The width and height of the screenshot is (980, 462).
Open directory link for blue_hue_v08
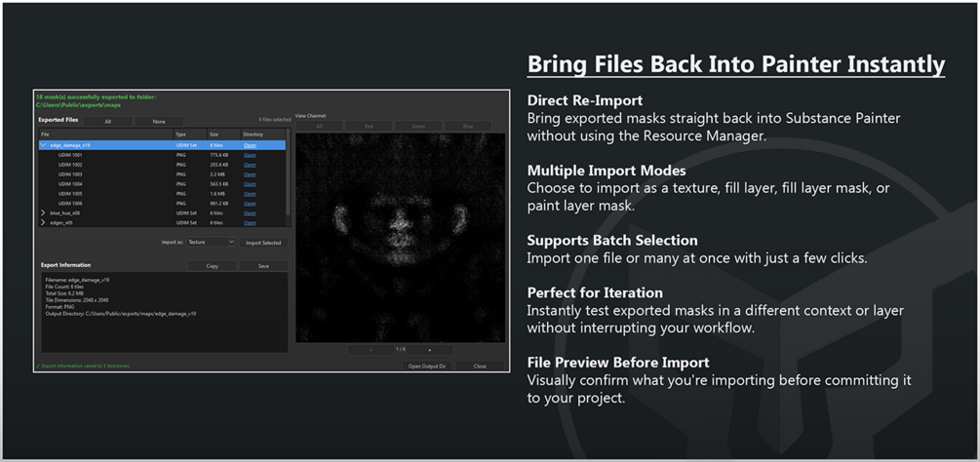point(250,212)
